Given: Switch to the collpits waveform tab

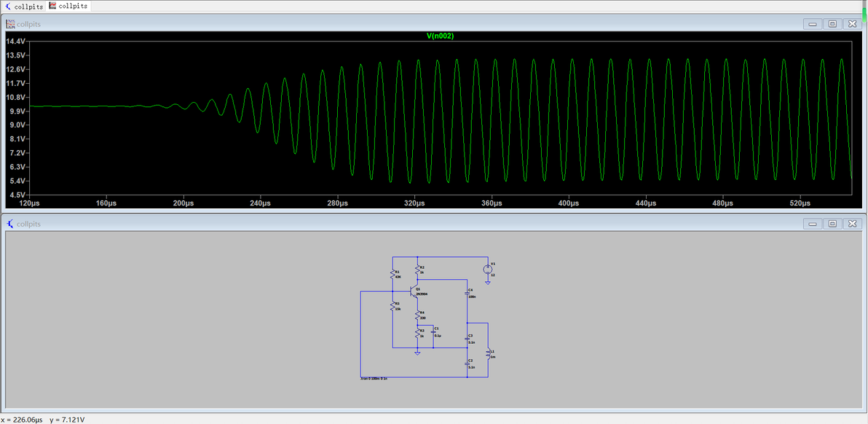Looking at the screenshot, I should pos(69,6).
